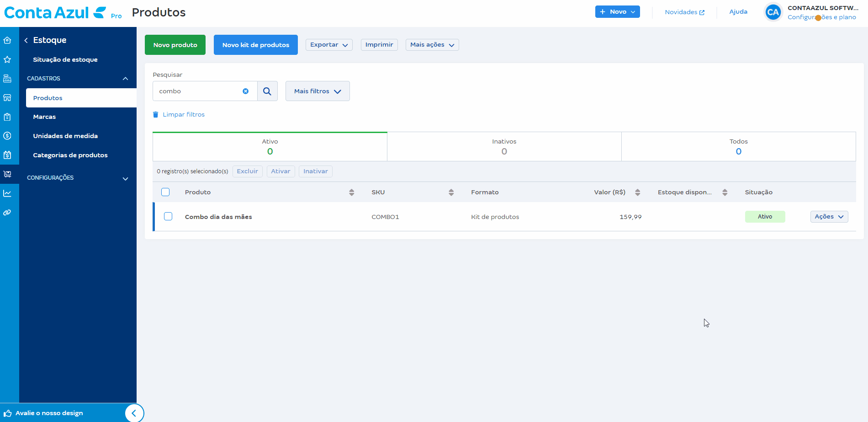
Task: Open the Ajuda link
Action: pos(738,12)
